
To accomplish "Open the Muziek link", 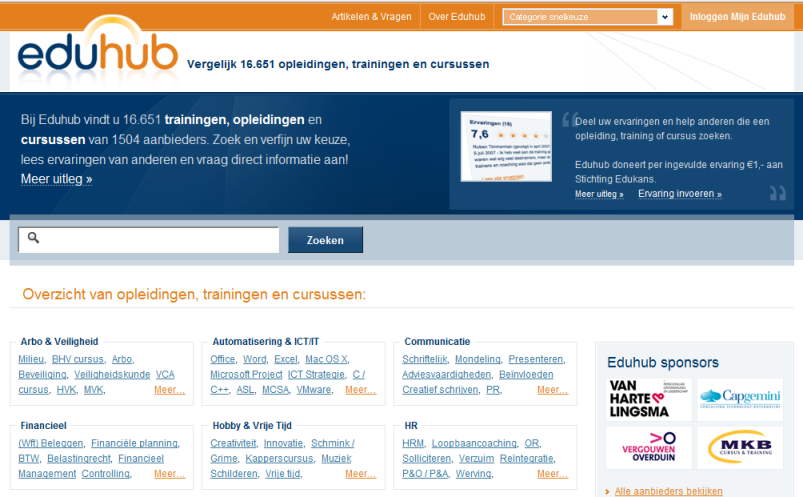I will pyautogui.click(x=336, y=459).
